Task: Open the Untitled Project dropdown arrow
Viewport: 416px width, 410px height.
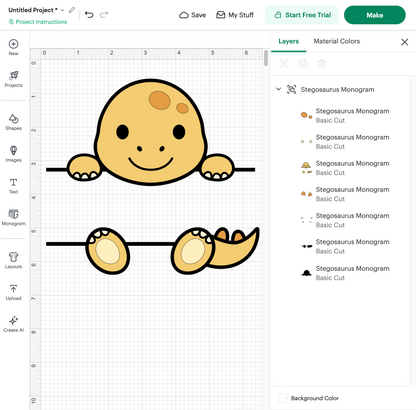Action: 62,10
